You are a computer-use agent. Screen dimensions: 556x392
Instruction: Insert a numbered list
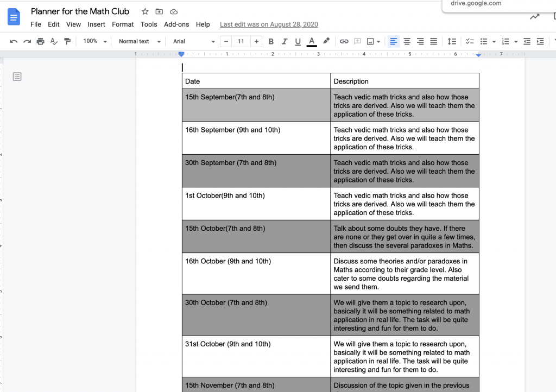click(506, 41)
